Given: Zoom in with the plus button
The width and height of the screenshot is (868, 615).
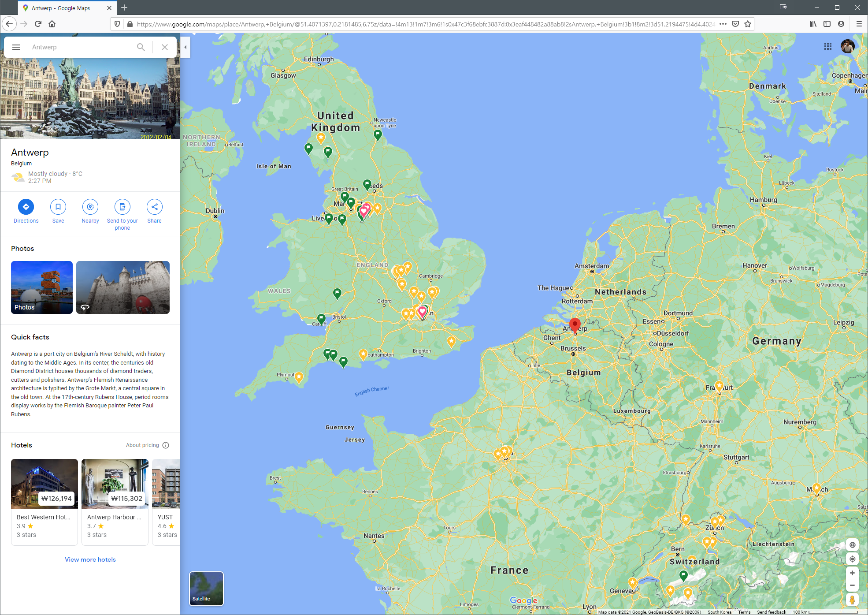Looking at the screenshot, I should click(852, 573).
